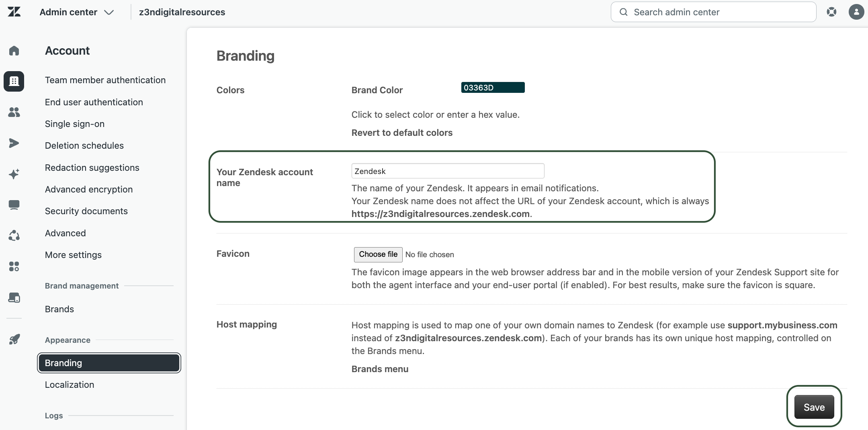Viewport: 868px width, 430px height.
Task: Open the Localization page
Action: [x=70, y=385]
